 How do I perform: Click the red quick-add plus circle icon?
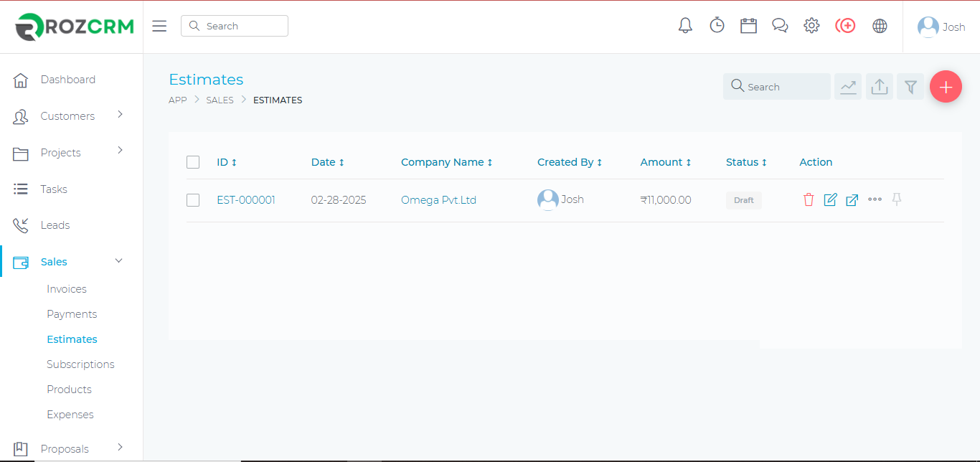point(845,26)
